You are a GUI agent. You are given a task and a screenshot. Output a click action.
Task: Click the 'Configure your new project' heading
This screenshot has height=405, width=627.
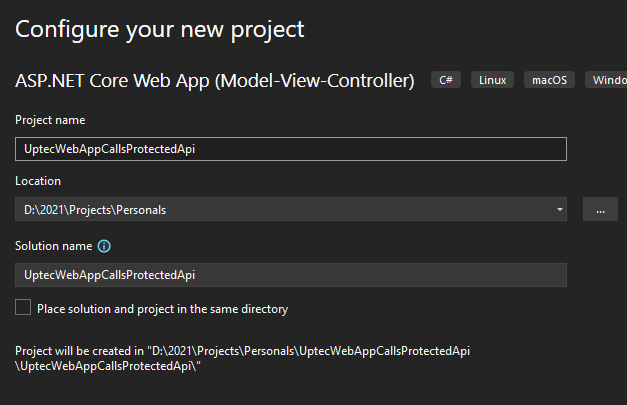click(160, 29)
